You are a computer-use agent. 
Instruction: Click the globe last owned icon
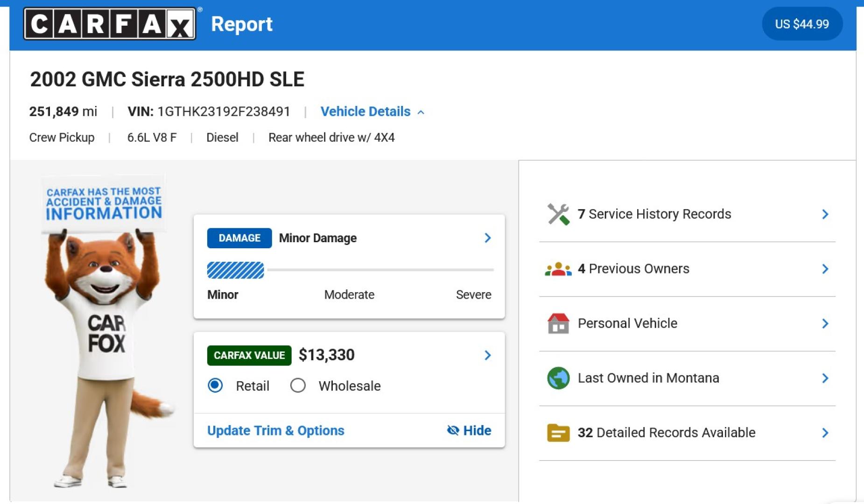pos(558,378)
